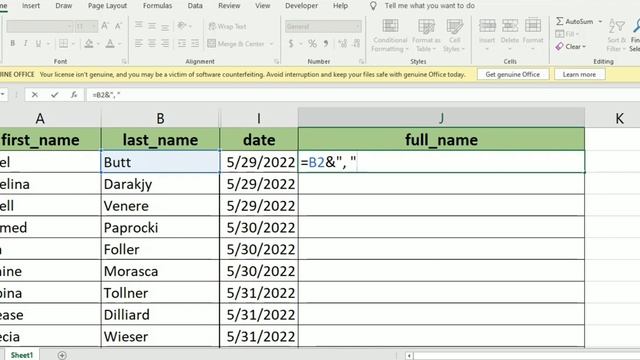Click Tell me what you want to do
This screenshot has height=360, width=640.
(430, 6)
